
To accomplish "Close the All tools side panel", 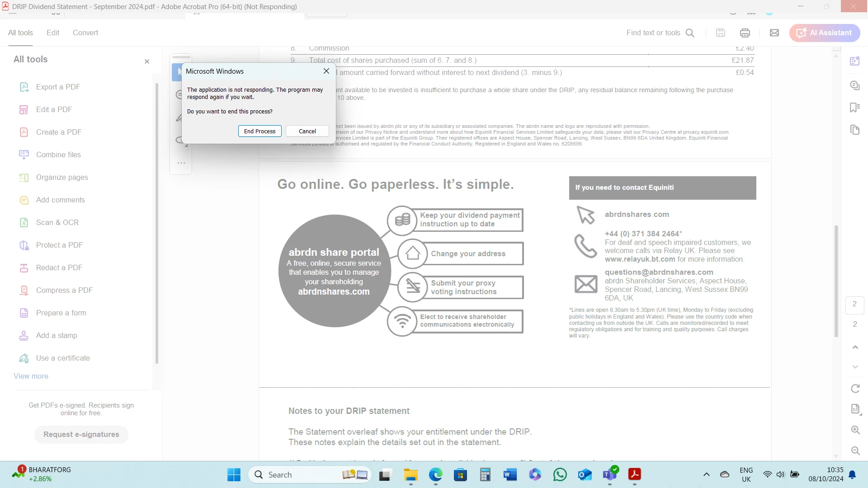I will click(146, 61).
